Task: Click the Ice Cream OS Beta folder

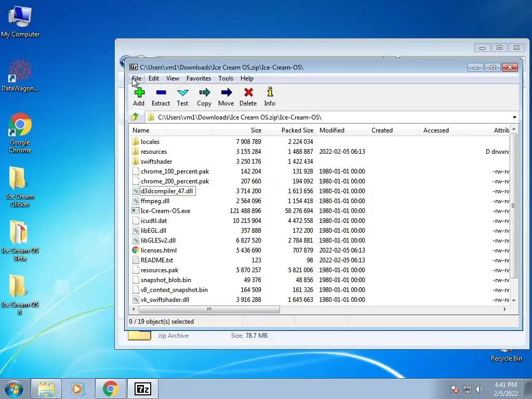Action: pos(20,241)
